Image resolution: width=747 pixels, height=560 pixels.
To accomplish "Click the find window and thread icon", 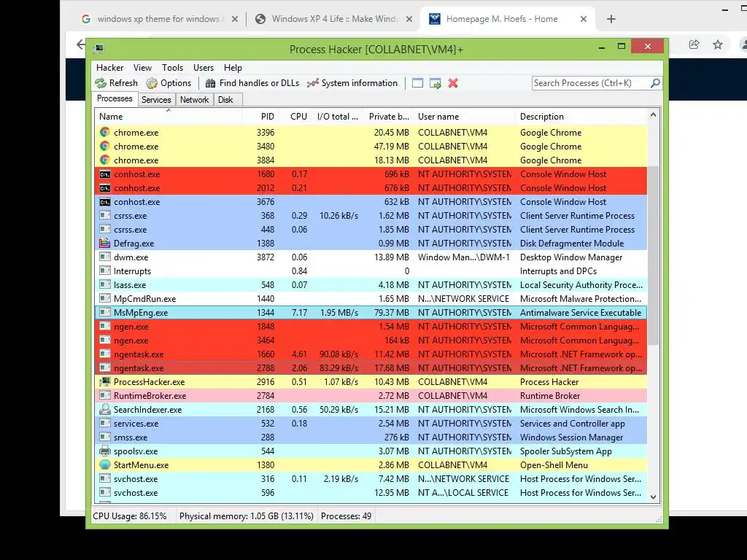I will 435,83.
